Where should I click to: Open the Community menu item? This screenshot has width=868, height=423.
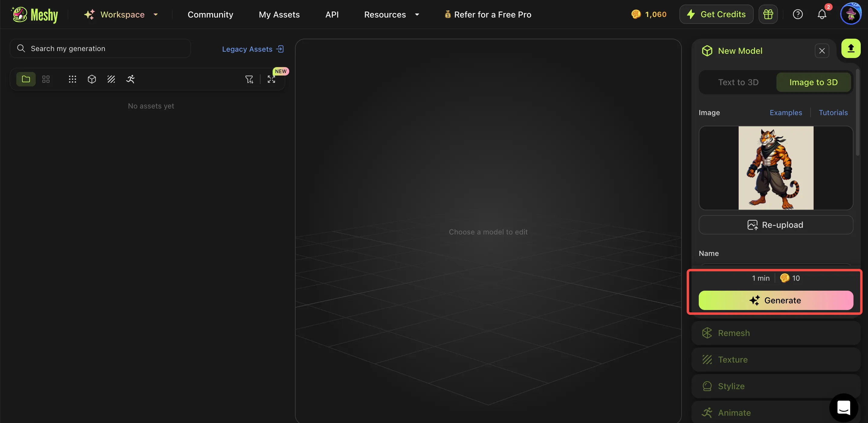coord(210,15)
